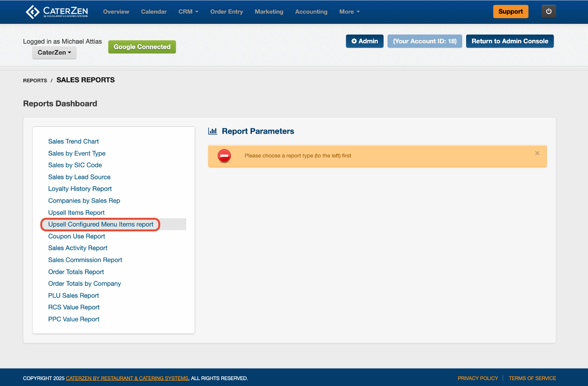Click the orange Support button
588x386 pixels.
click(511, 12)
